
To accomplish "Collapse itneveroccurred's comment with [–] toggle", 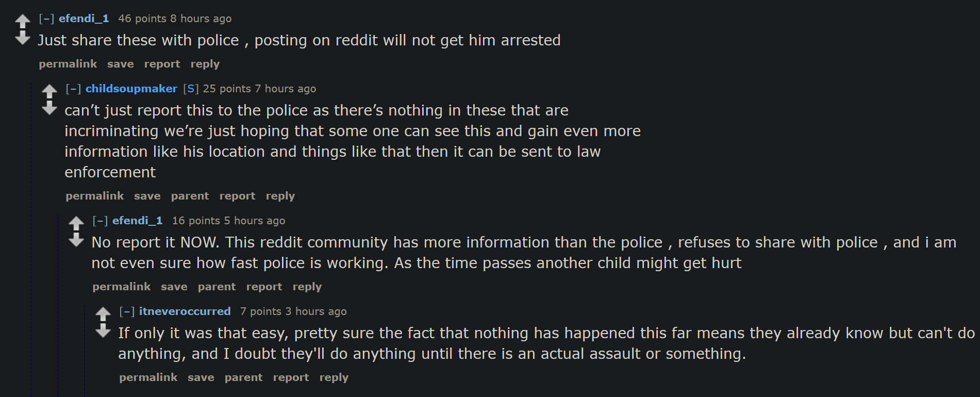I will 127,312.
